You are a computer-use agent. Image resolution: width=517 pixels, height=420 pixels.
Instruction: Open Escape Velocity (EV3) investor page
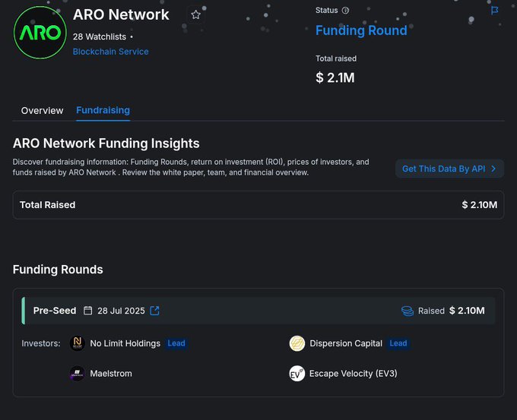point(353,374)
